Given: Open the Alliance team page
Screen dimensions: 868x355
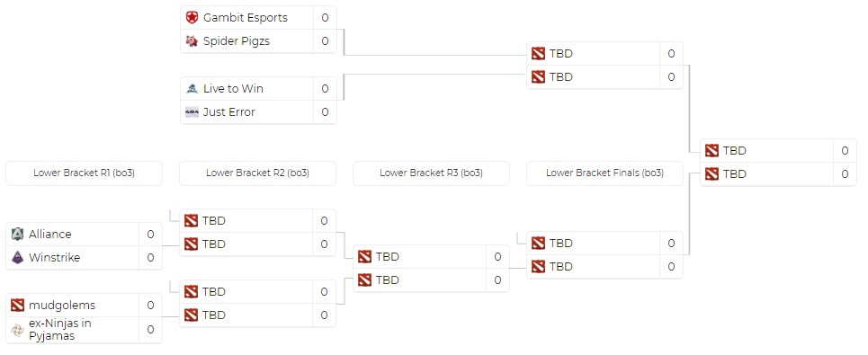Looking at the screenshot, I should click(49, 235).
